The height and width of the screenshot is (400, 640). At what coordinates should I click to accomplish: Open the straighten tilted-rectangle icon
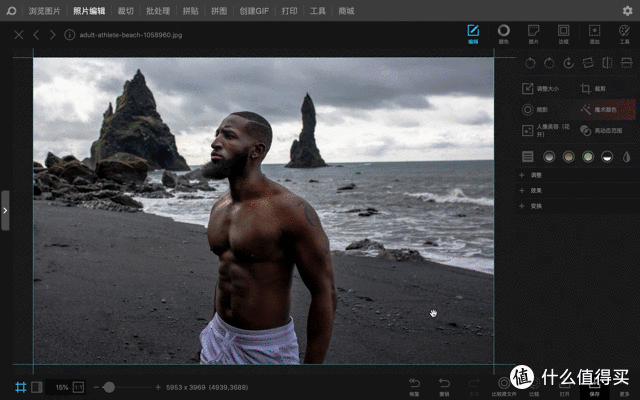(588, 63)
